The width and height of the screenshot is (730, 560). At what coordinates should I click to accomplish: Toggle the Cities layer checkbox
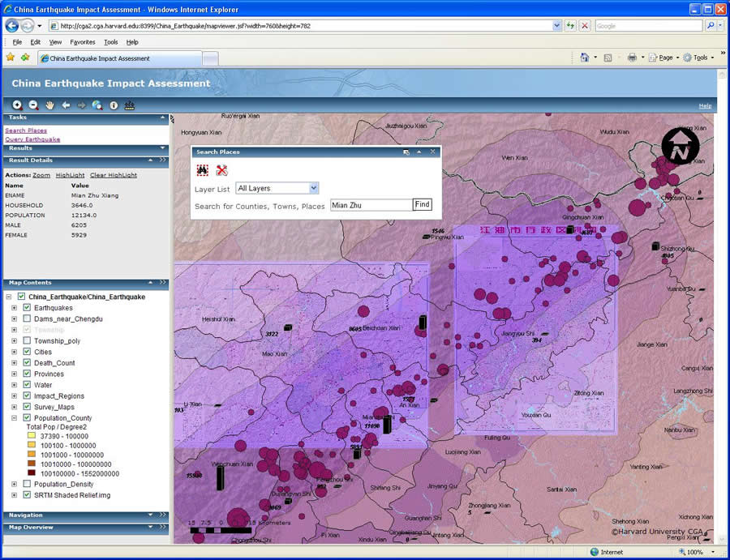tap(27, 352)
